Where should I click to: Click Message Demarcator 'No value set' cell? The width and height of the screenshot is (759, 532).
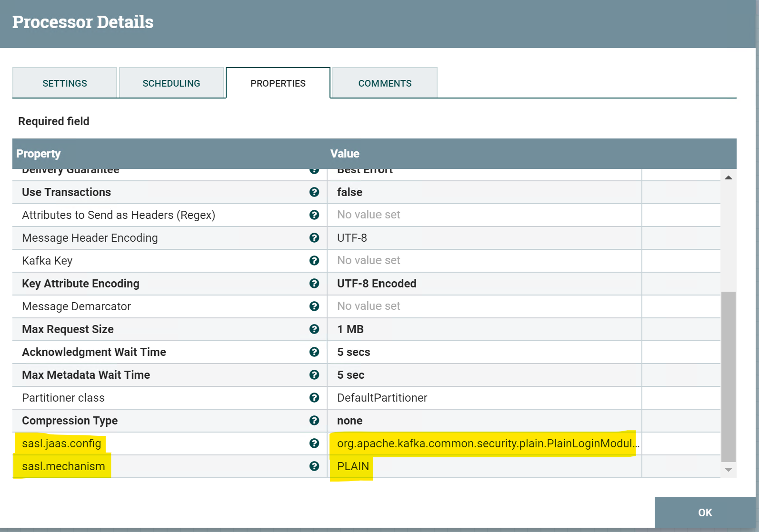[x=484, y=306]
